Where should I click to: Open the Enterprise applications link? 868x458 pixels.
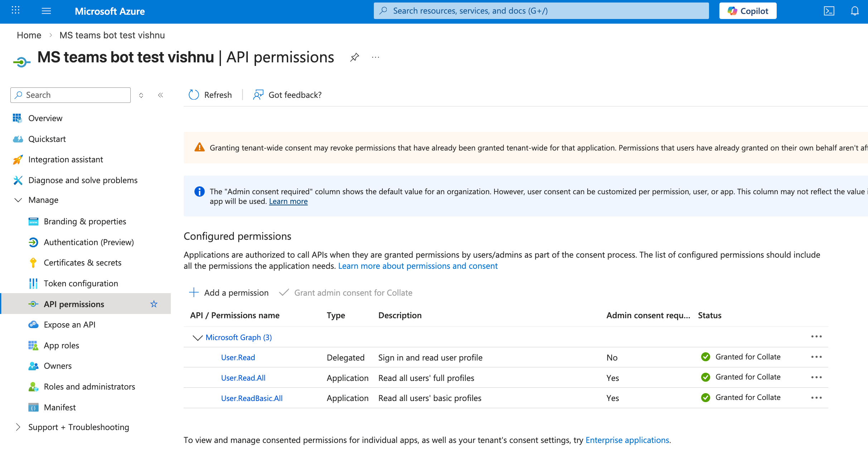(x=627, y=440)
